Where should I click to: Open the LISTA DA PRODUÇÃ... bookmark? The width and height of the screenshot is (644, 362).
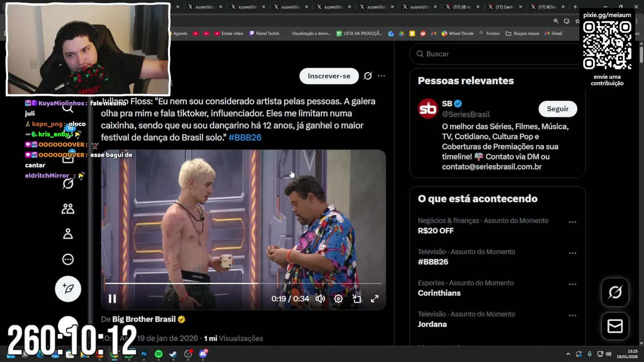tap(359, 34)
